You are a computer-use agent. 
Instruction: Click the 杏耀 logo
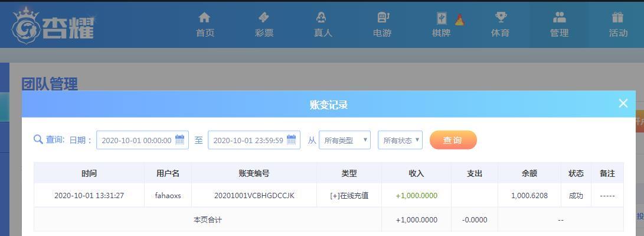point(53,25)
